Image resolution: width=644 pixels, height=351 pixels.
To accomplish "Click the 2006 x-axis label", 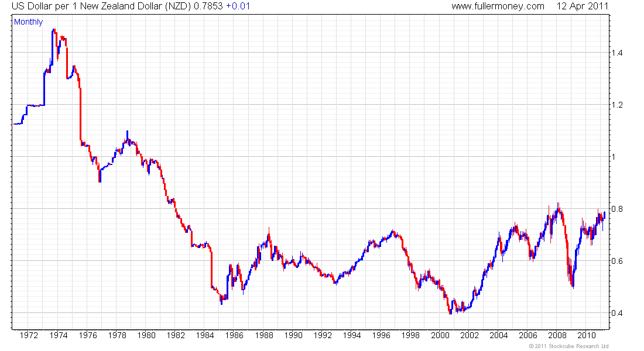I will [x=528, y=335].
